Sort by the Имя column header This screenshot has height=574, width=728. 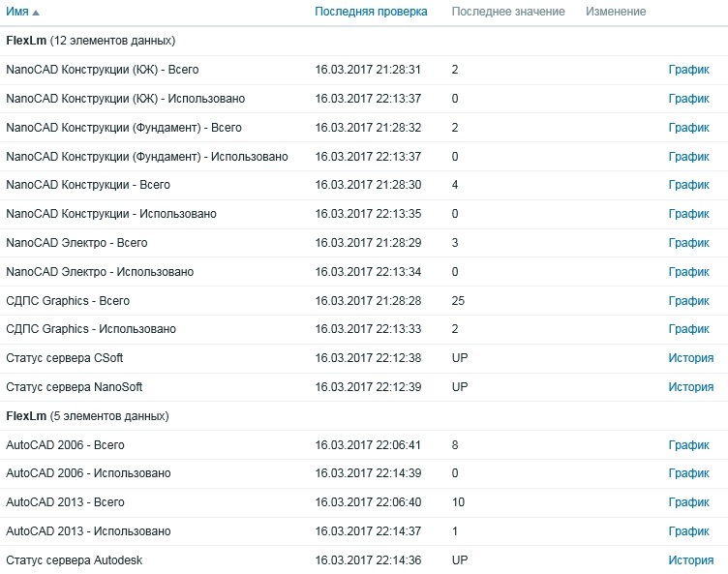coord(18,12)
